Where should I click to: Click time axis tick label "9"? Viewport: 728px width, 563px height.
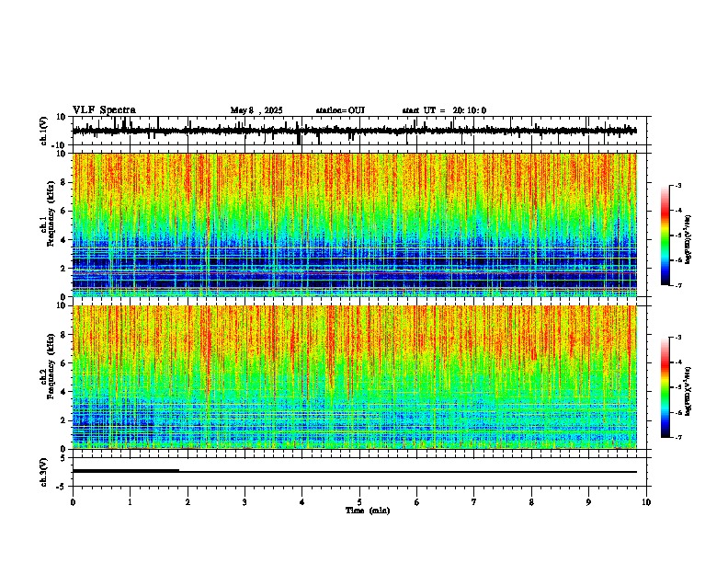point(588,502)
